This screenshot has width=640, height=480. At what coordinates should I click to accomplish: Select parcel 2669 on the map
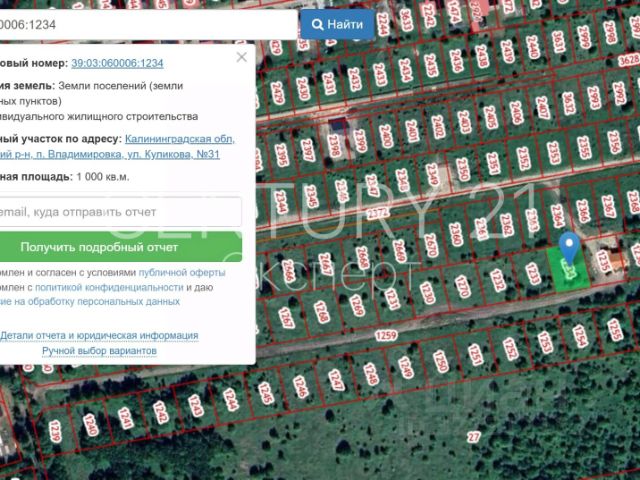[x=399, y=251]
